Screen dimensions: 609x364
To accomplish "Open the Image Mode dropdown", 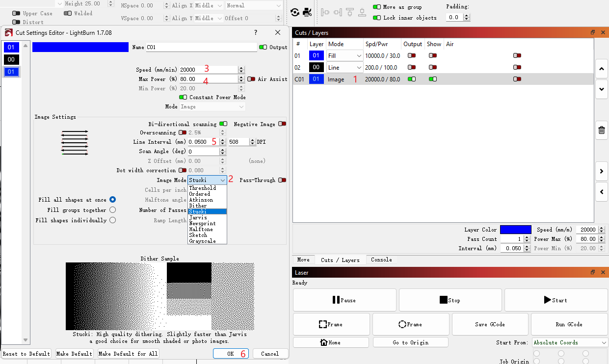I will point(207,180).
